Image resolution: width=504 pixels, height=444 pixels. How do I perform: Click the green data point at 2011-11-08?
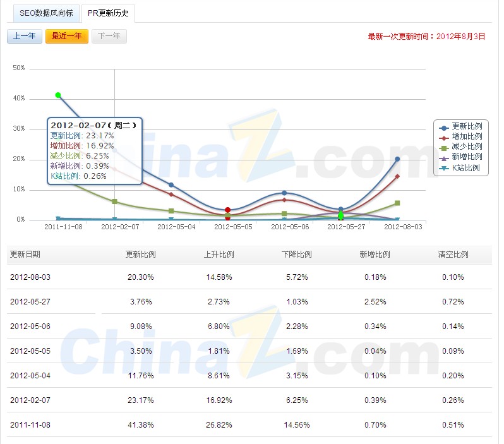[x=58, y=95]
